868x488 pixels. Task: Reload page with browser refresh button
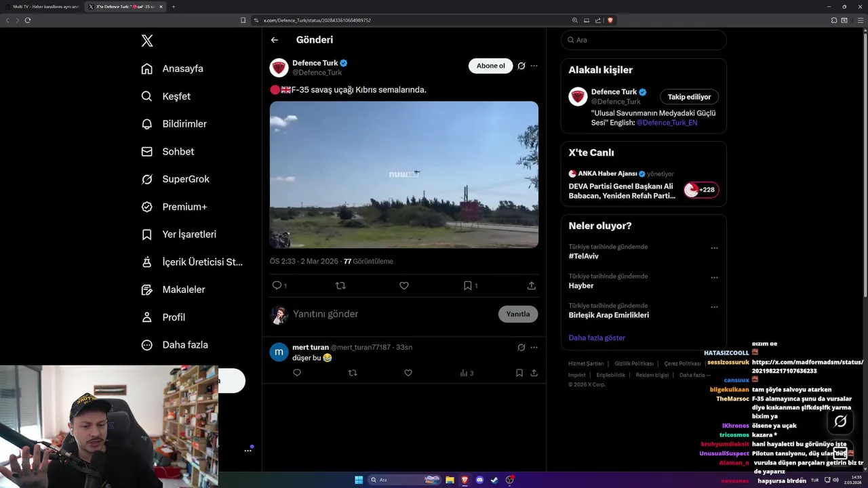click(28, 20)
